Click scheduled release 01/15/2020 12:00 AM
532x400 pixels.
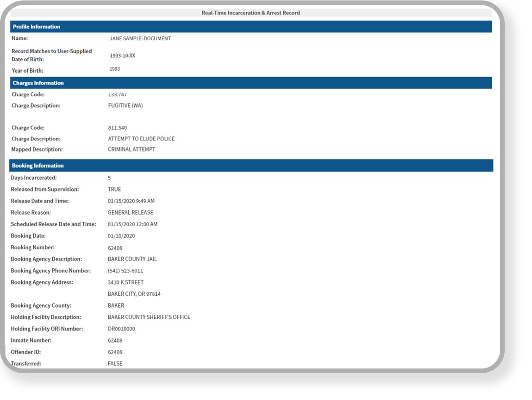(x=133, y=224)
